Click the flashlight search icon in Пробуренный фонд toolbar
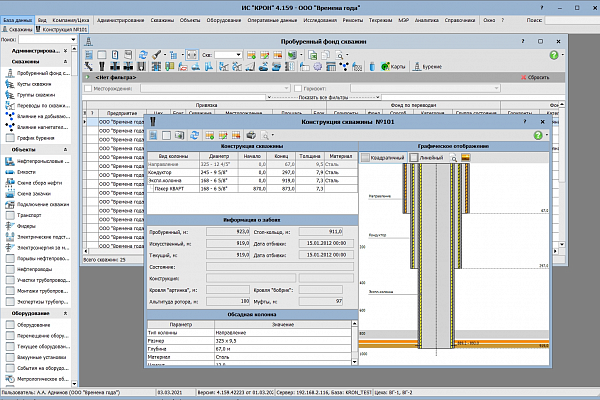The width and height of the screenshot is (600, 400). click(x=156, y=55)
